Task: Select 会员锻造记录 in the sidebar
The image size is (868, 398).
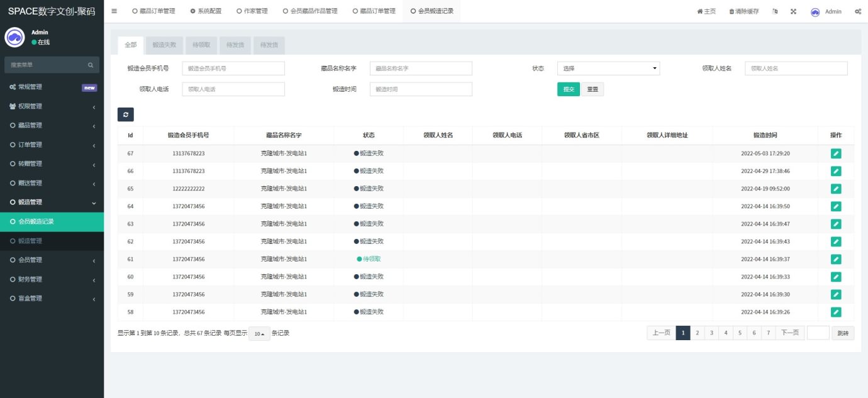Action: [52, 222]
